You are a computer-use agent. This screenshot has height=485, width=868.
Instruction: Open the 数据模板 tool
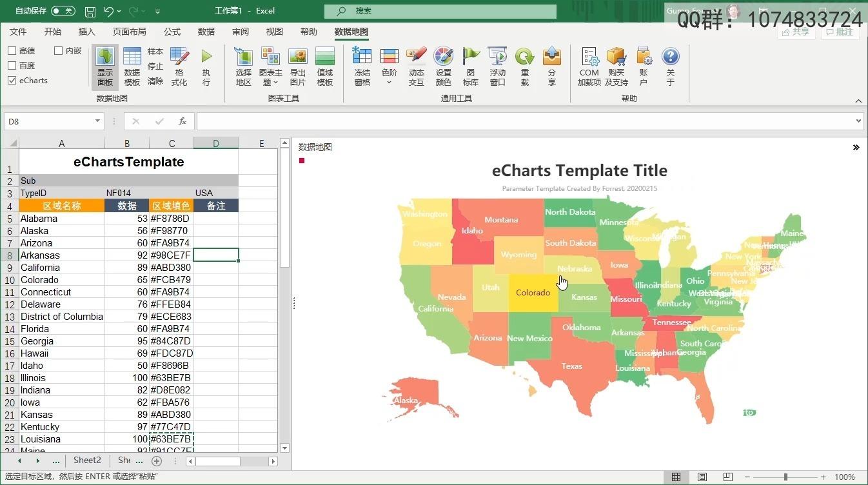pos(132,66)
